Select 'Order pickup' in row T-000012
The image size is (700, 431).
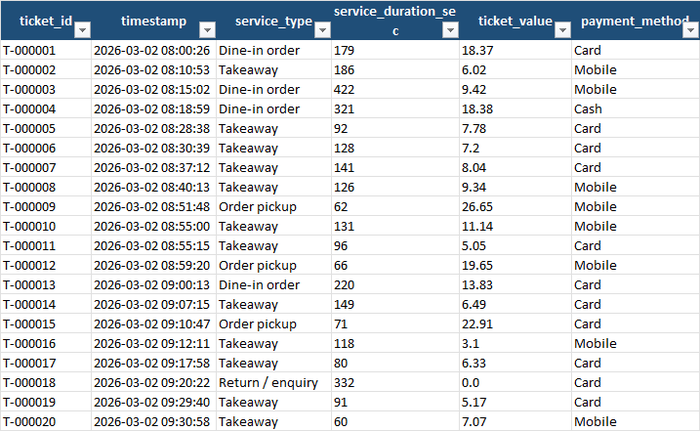274,265
